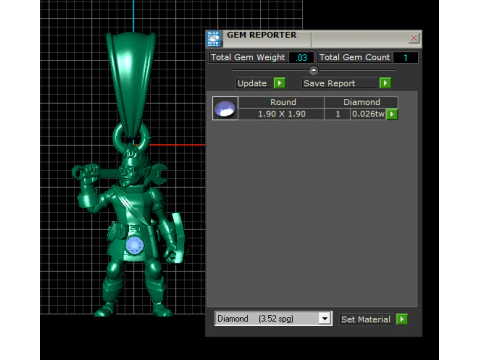The width and height of the screenshot is (480, 360).
Task: Select the blue gem on the figurine's belt
Action: [x=135, y=245]
